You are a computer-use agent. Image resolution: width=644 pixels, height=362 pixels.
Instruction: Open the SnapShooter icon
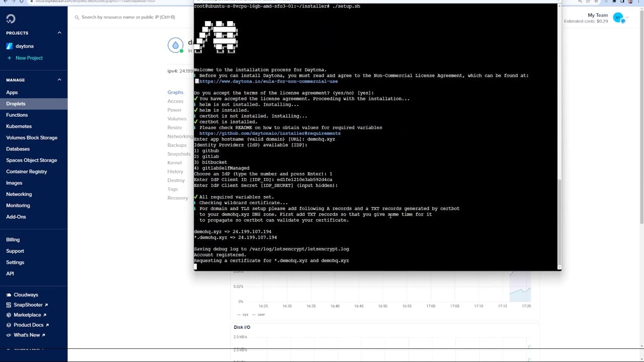pyautogui.click(x=9, y=305)
